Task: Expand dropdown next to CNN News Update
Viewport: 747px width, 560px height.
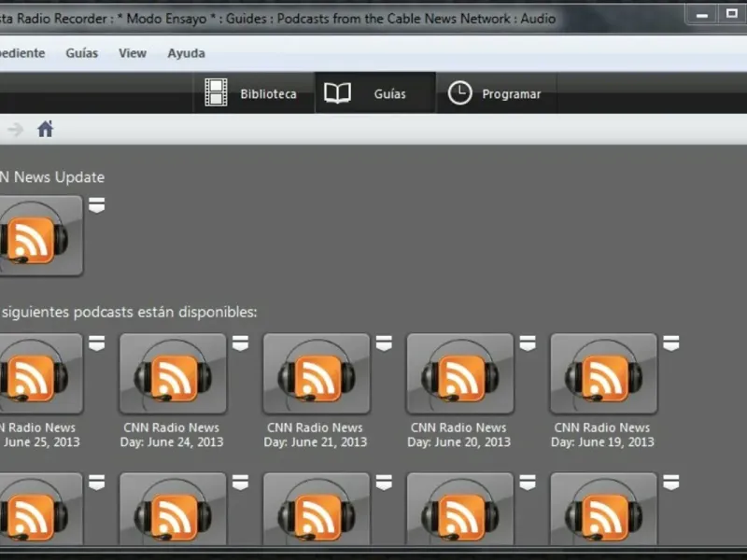Action: (x=96, y=205)
